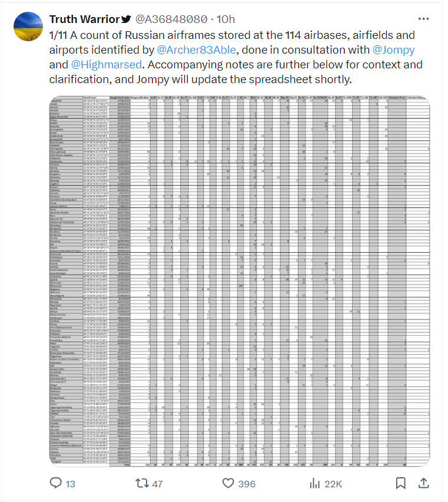Bookmark this tweet

[x=400, y=483]
